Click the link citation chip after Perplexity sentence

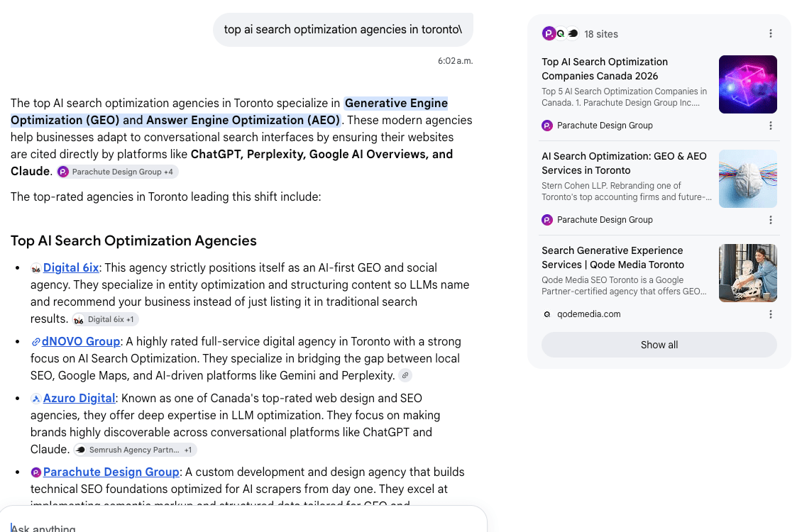pos(405,375)
